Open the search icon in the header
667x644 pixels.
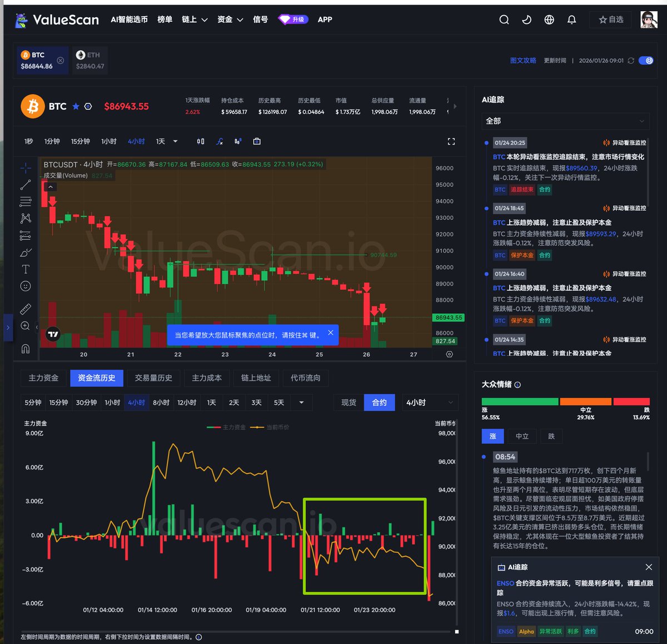[504, 19]
